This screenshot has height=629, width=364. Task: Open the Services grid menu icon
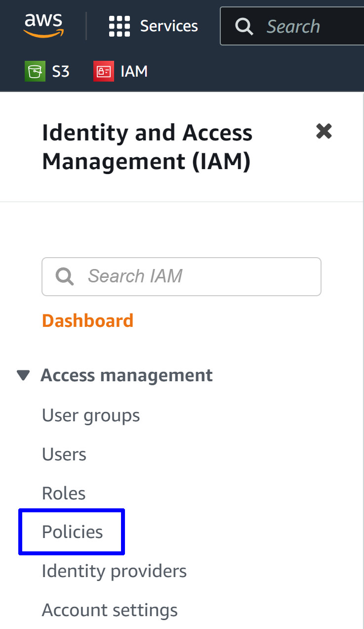point(120,26)
